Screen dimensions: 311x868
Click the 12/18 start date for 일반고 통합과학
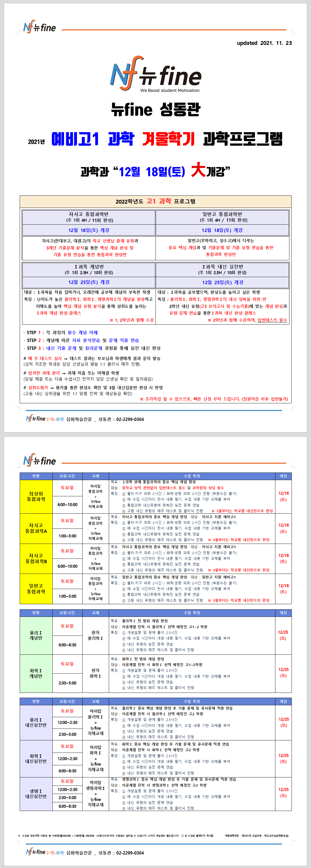[x=283, y=589]
